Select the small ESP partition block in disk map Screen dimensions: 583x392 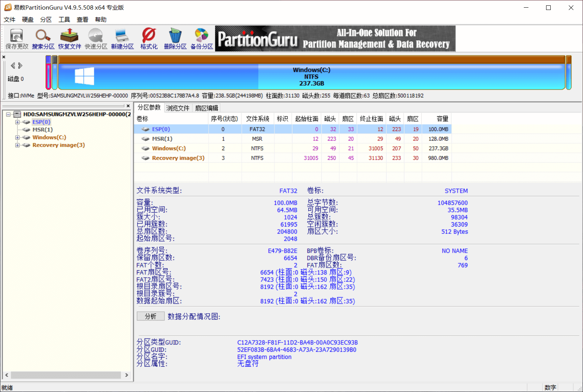point(48,72)
